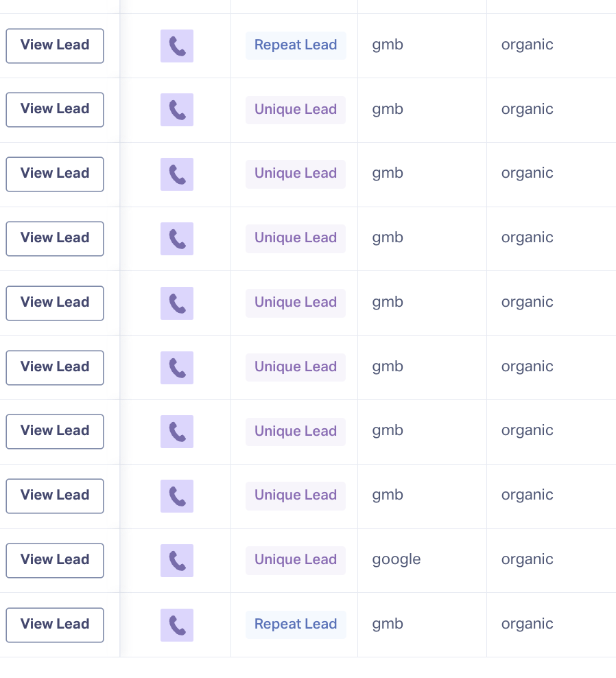
Task: Click the phone icon in the top Repeat Lead row
Action: point(176,45)
